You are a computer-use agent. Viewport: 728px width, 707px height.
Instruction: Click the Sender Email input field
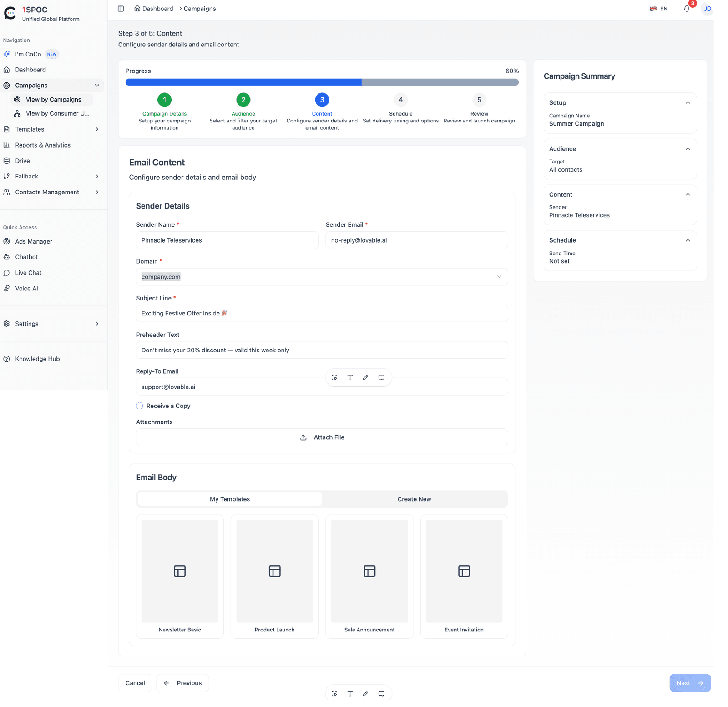click(417, 240)
